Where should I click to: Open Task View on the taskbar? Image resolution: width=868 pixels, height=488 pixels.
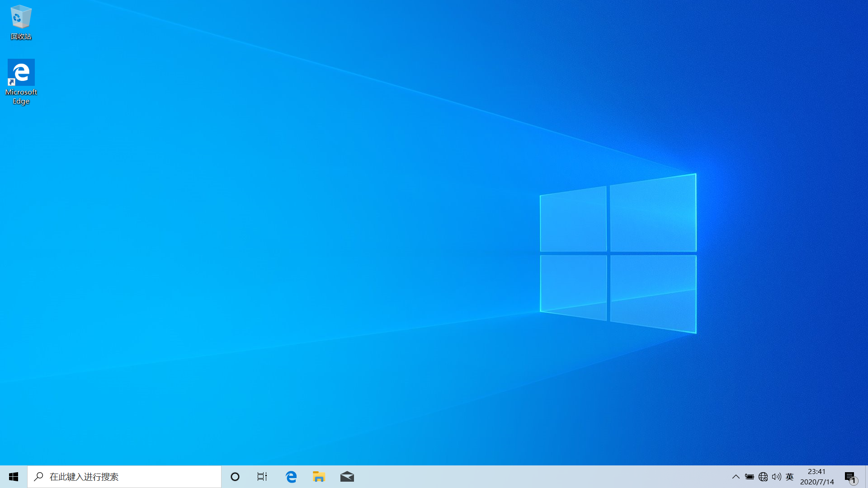(262, 477)
